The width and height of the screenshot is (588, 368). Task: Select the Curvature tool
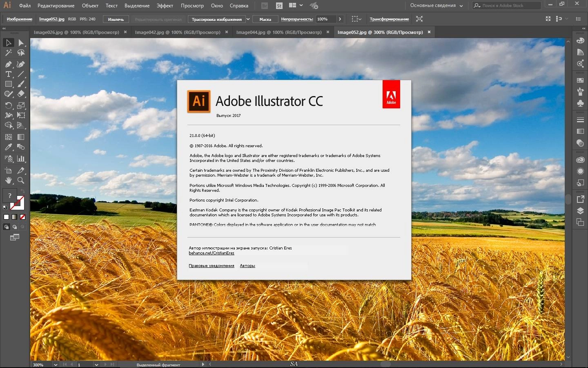(21, 64)
